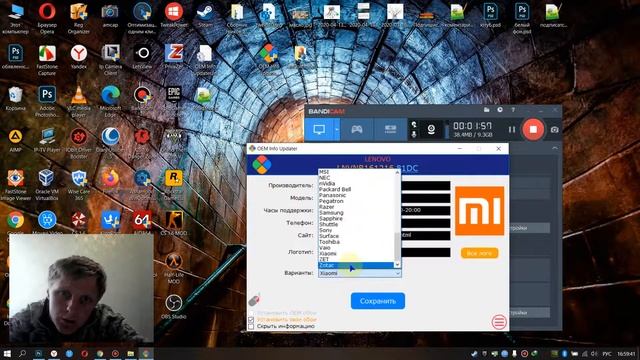Open Google Chrome desktop icon
This screenshot has height=360, width=640.
(x=15, y=220)
